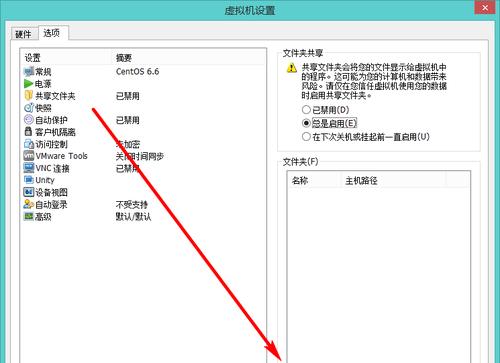
Task: Click the 摘要 column header
Action: pos(188,58)
